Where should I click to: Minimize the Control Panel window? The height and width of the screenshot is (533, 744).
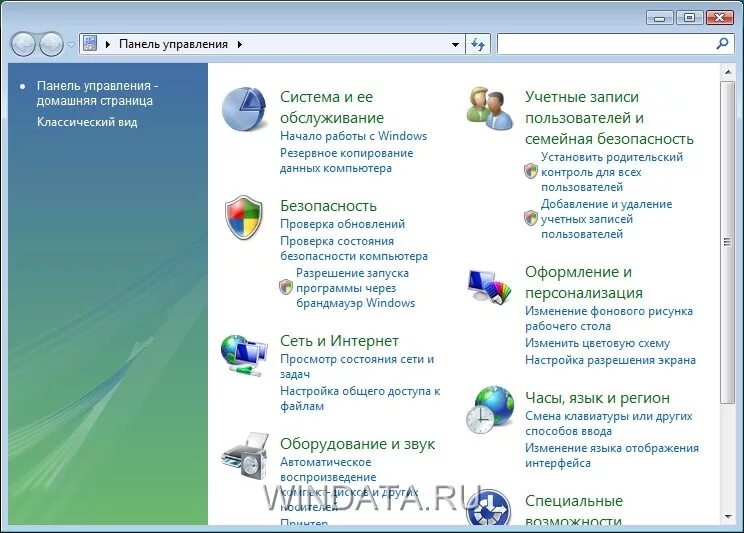659,18
